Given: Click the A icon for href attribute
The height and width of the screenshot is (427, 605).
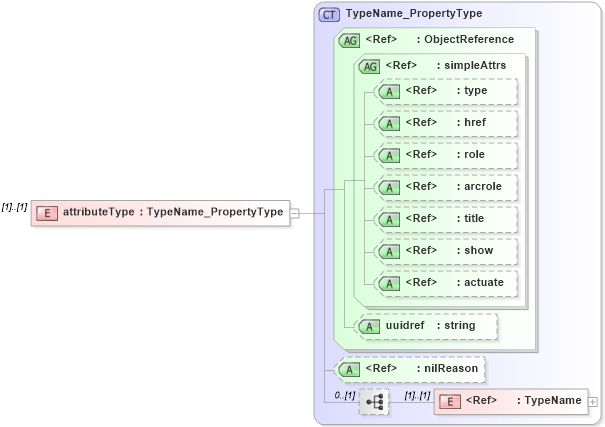Looking at the screenshot, I should click(389, 124).
